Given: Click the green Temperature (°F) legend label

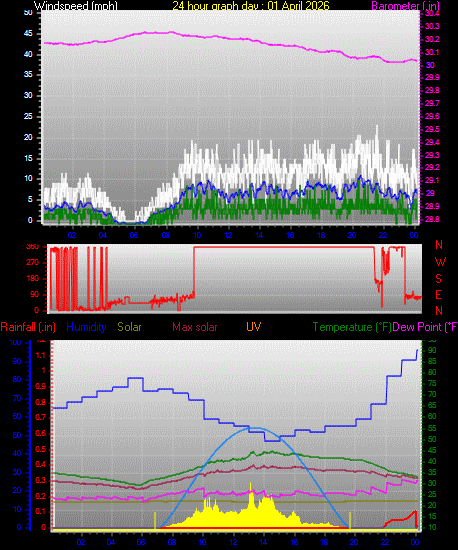Looking at the screenshot, I should click(352, 327).
